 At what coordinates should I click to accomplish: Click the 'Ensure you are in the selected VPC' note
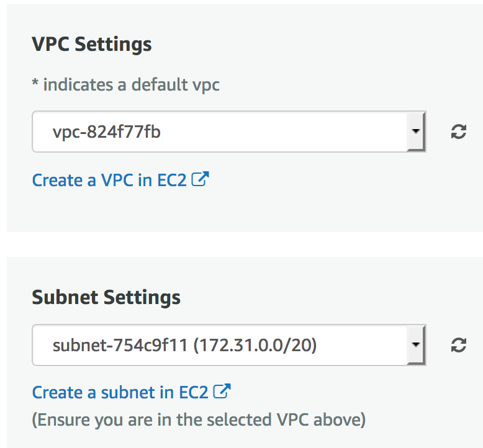coord(199,420)
